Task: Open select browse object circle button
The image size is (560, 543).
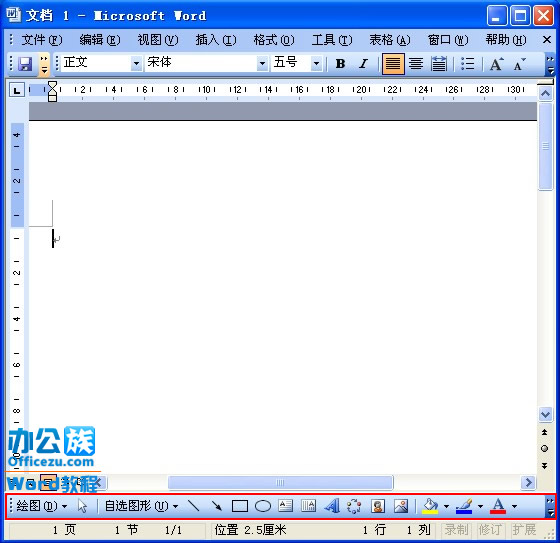Action: coord(545,449)
